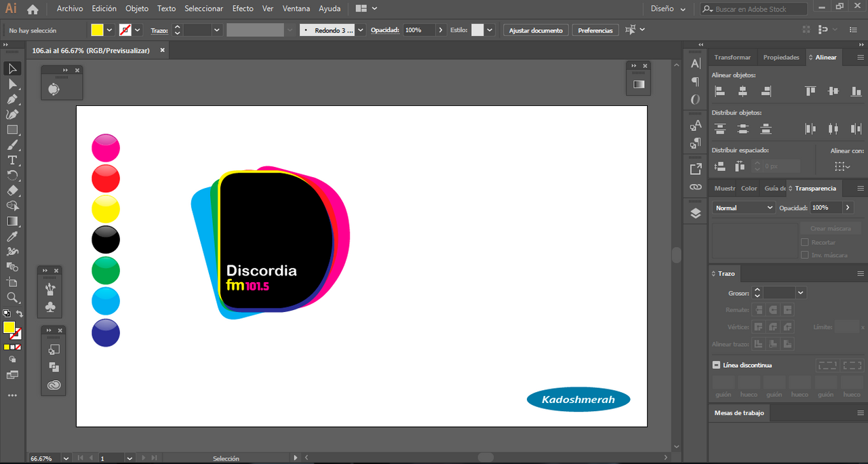Open the Estilo graphic style dropdown
The width and height of the screenshot is (868, 464).
tap(490, 30)
